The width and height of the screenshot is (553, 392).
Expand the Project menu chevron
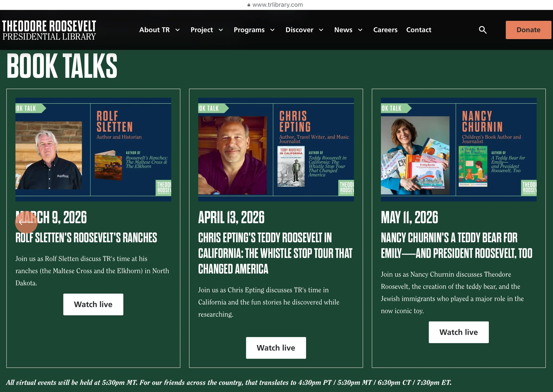(221, 30)
